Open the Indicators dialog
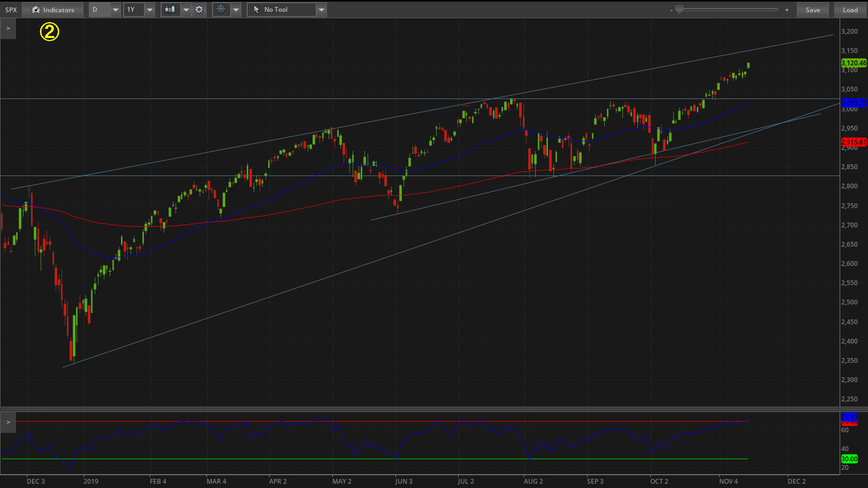This screenshot has height=488, width=868. 52,9
